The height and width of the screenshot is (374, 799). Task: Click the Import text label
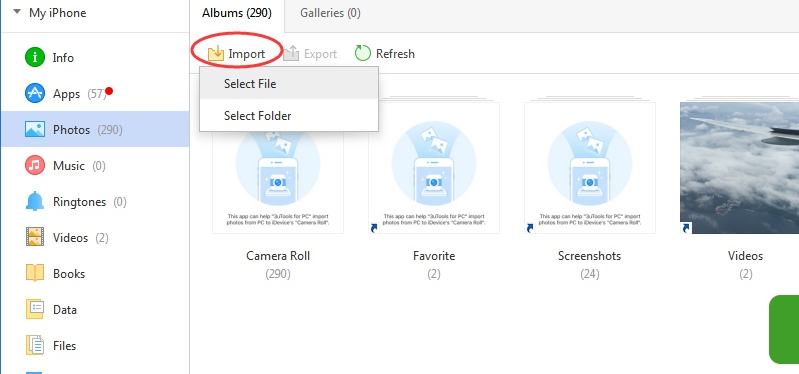pos(247,54)
